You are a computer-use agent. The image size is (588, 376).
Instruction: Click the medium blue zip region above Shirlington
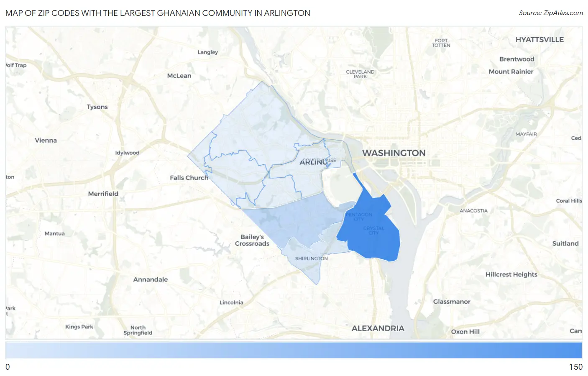pyautogui.click(x=299, y=222)
